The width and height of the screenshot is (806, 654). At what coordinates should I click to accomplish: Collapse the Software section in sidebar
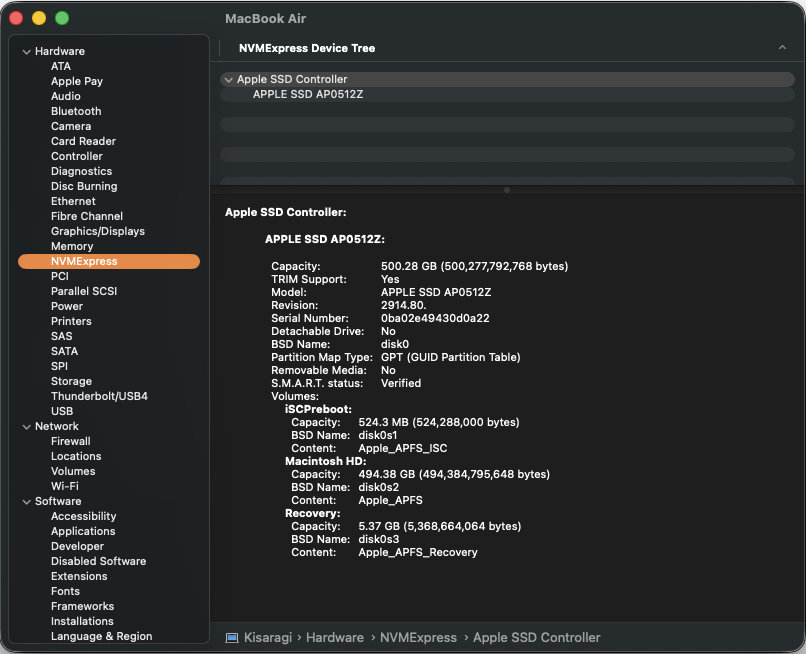[x=27, y=501]
